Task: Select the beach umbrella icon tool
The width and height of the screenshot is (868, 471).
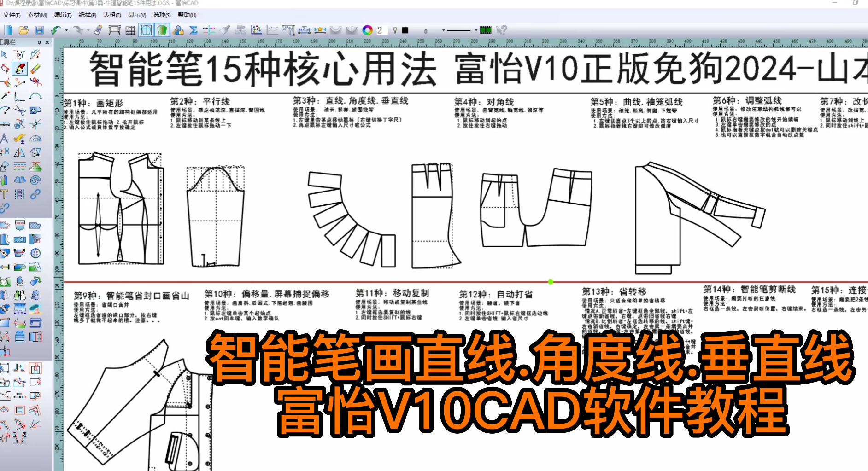Action: point(35,309)
